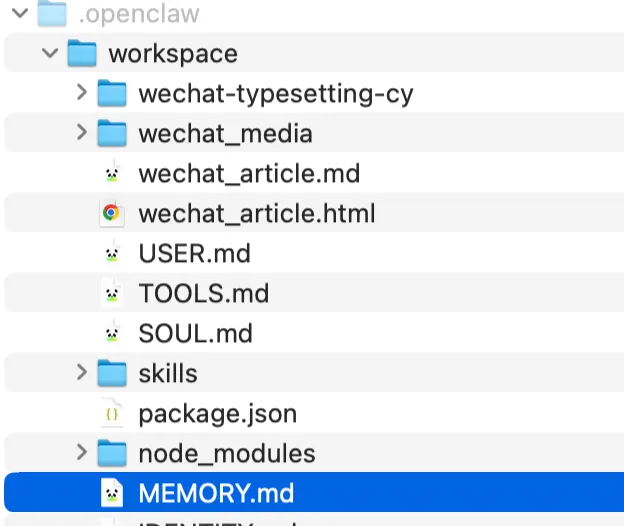The image size is (624, 526).
Task: Click the markdown icon next to USER.md
Action: [x=112, y=253]
